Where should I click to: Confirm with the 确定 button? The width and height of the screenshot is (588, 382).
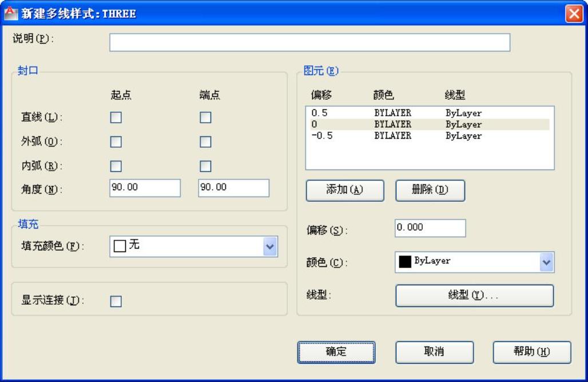pyautogui.click(x=336, y=352)
